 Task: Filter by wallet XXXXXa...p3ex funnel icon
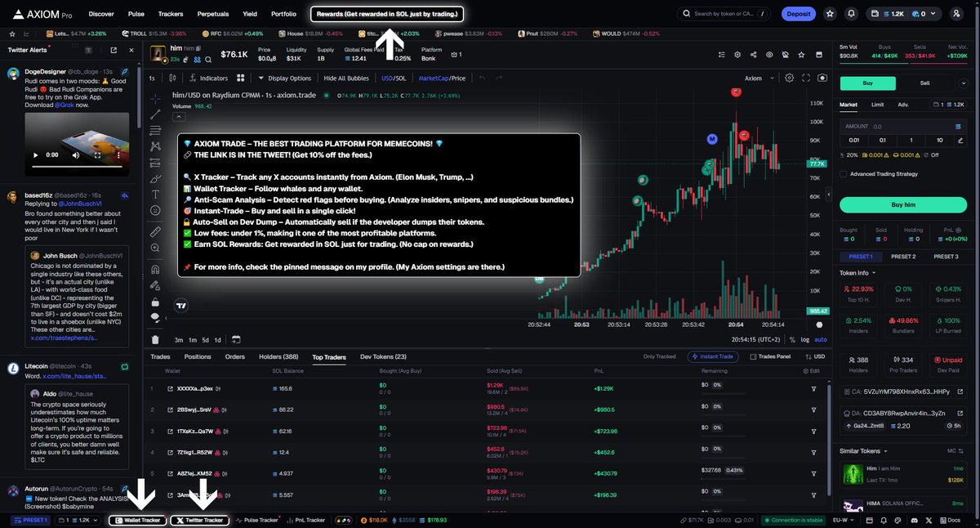813,388
